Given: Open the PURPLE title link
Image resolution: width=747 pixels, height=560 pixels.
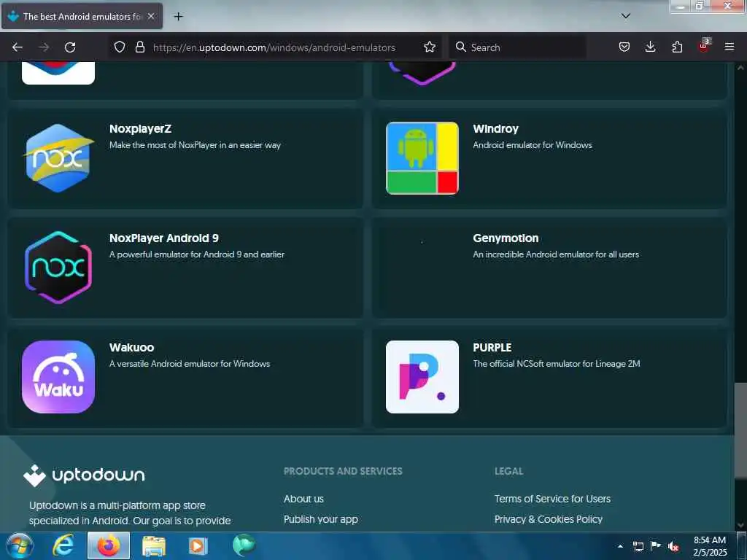Looking at the screenshot, I should click(x=492, y=347).
